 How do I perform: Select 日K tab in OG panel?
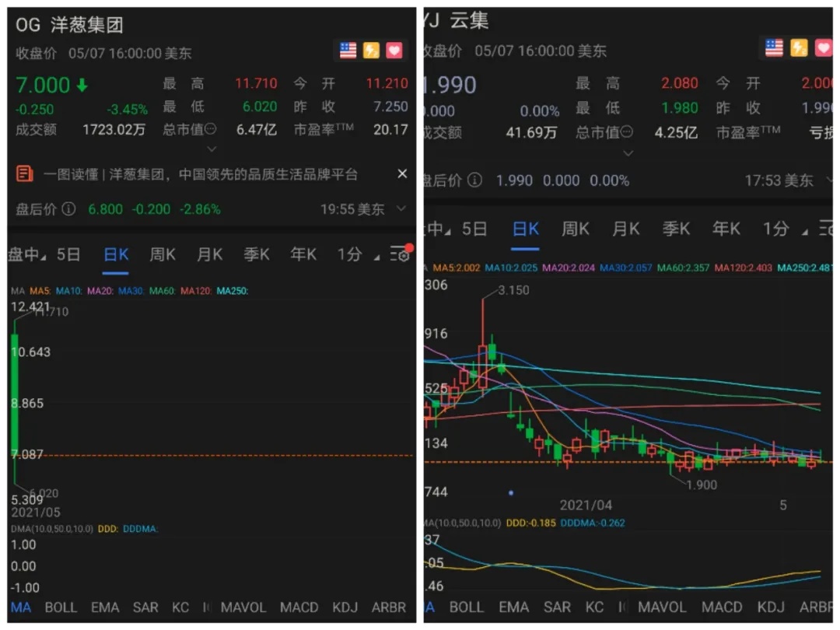116,254
